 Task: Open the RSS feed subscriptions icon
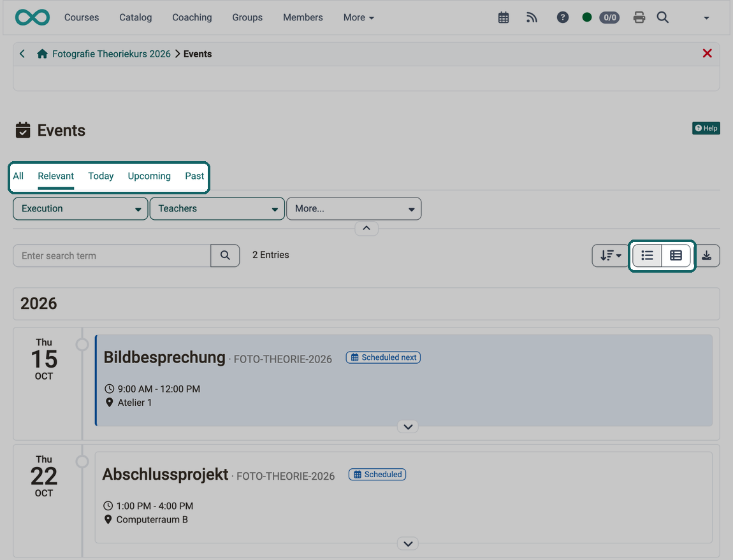(532, 18)
